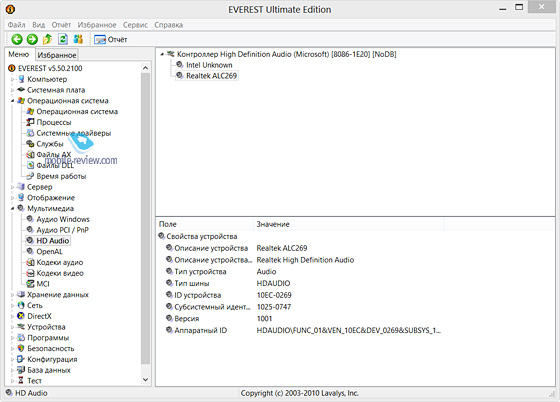The width and height of the screenshot is (560, 402).
Task: Select Устройства in the tree
Action: tap(46, 327)
